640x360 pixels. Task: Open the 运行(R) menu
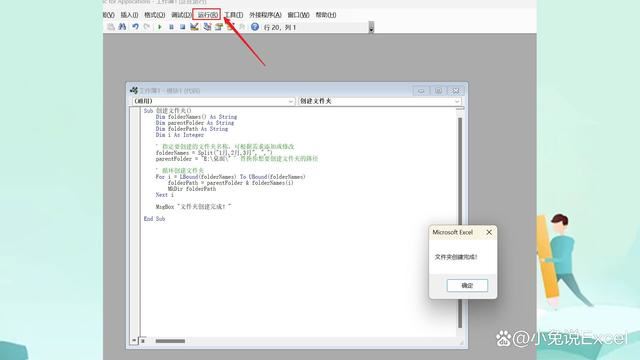207,15
